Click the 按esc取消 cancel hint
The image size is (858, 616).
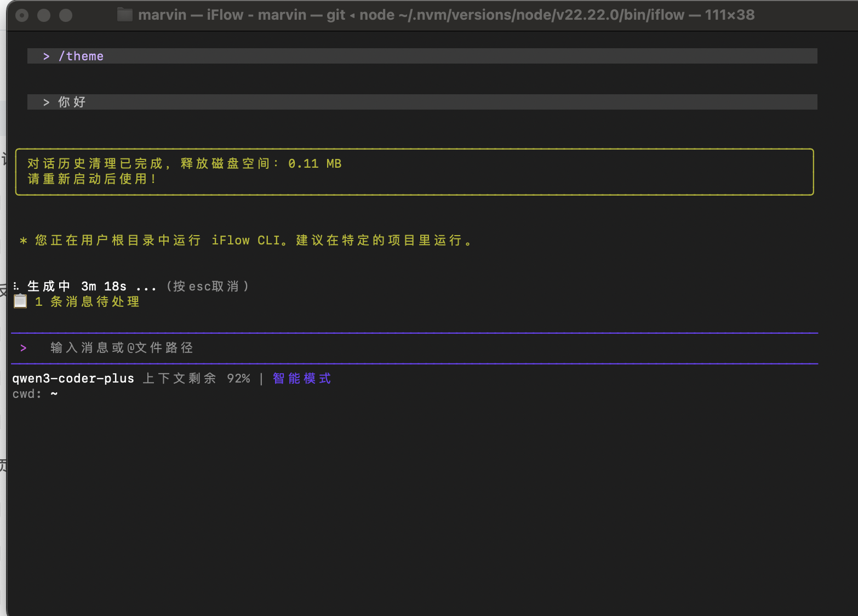(x=208, y=286)
